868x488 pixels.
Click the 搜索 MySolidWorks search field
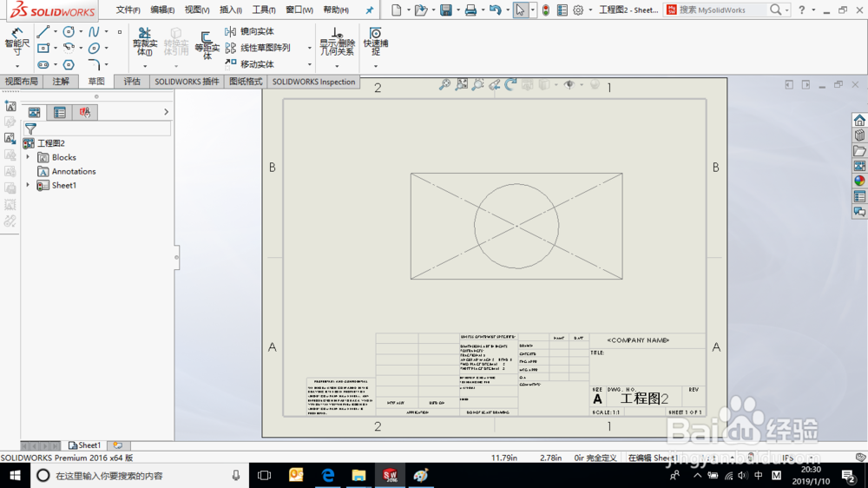click(720, 10)
